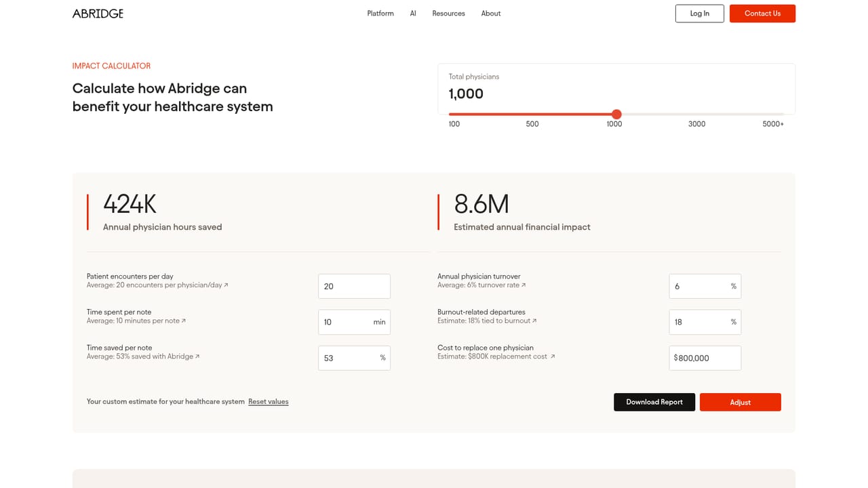Click the Reset values link

(x=269, y=402)
